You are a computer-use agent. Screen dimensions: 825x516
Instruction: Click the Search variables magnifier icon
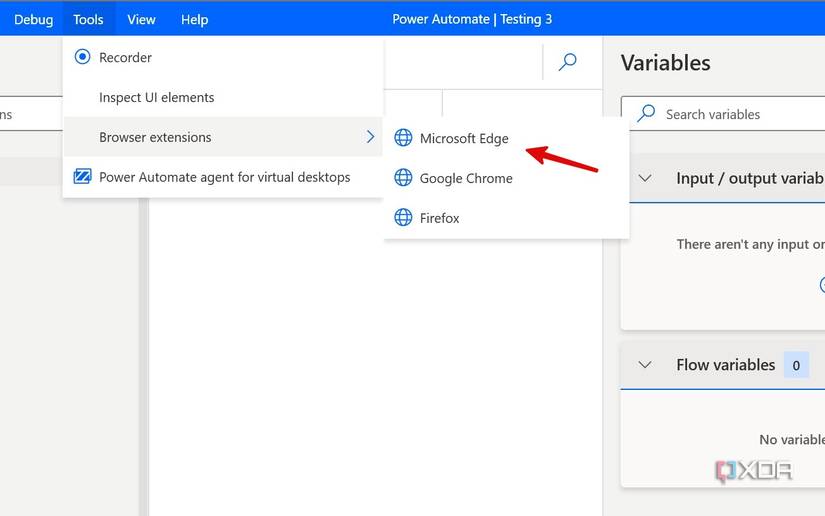click(646, 113)
